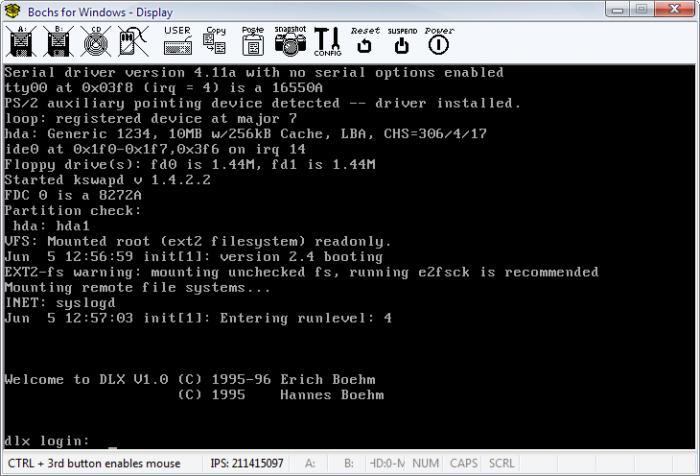Image resolution: width=700 pixels, height=476 pixels.
Task: Open CONFIG tools icon
Action: pos(328,42)
